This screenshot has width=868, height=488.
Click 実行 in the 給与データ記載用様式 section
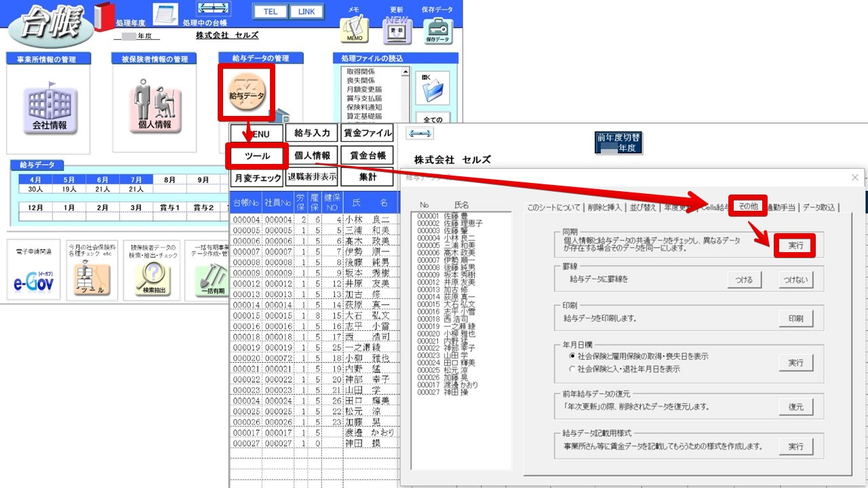tap(795, 447)
